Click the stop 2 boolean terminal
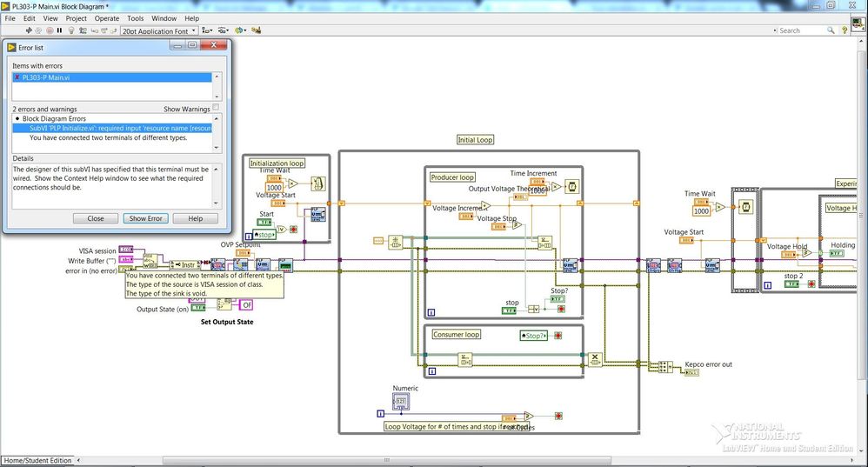The width and height of the screenshot is (868, 467). coord(791,284)
